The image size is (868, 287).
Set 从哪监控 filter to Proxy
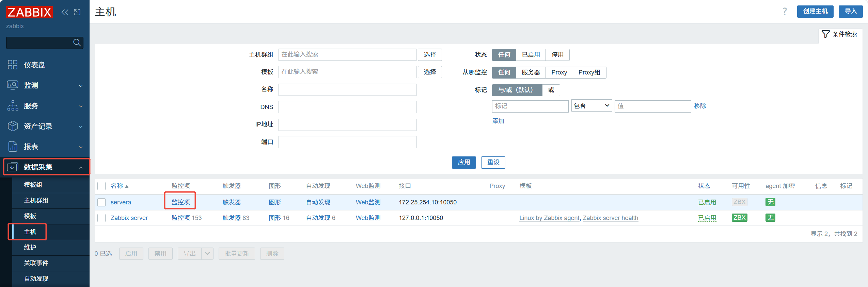559,72
